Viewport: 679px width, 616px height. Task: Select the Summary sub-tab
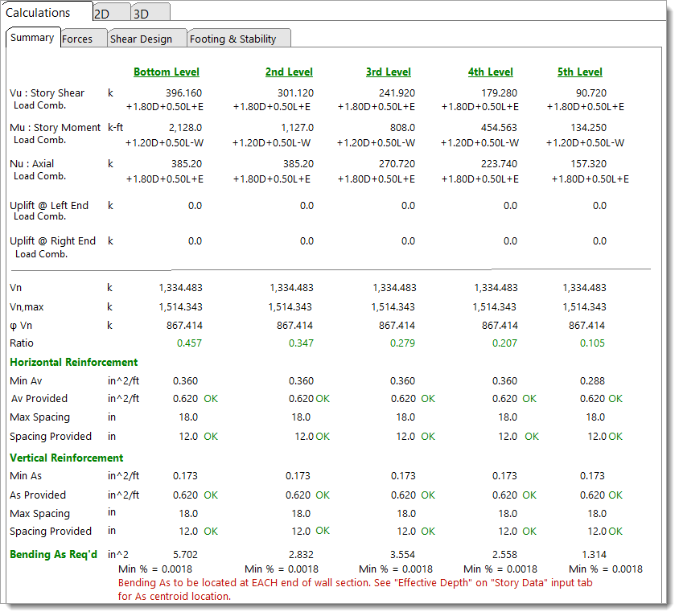(x=32, y=38)
